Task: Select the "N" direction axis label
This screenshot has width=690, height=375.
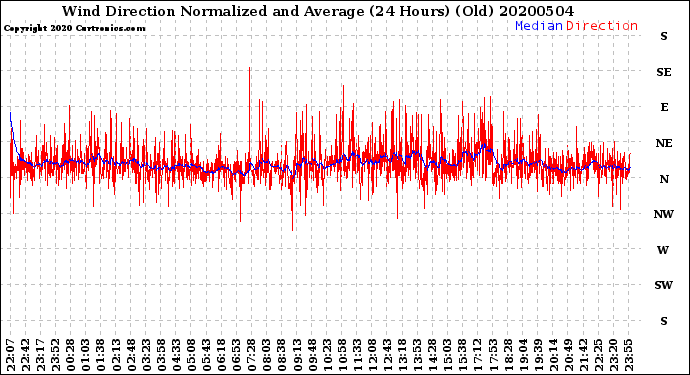Action: [x=664, y=179]
